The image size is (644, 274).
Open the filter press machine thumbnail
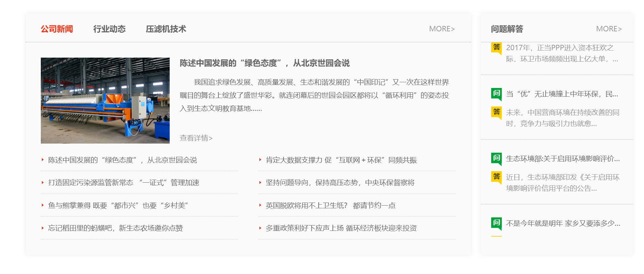click(105, 100)
